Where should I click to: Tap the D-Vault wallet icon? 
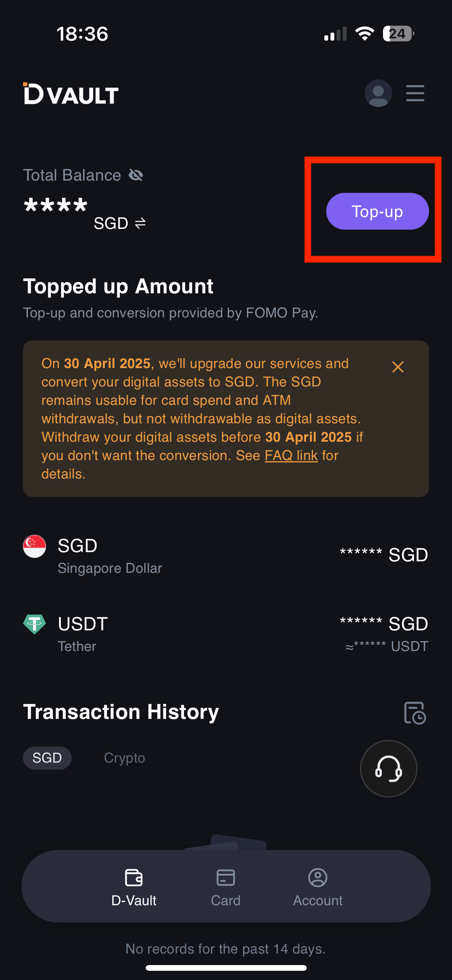click(x=134, y=878)
